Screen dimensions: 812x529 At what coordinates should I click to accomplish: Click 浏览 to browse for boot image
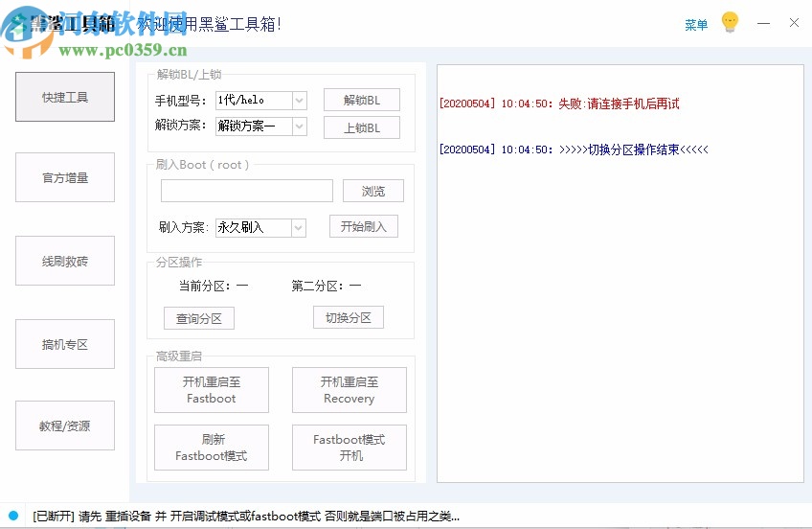372,191
